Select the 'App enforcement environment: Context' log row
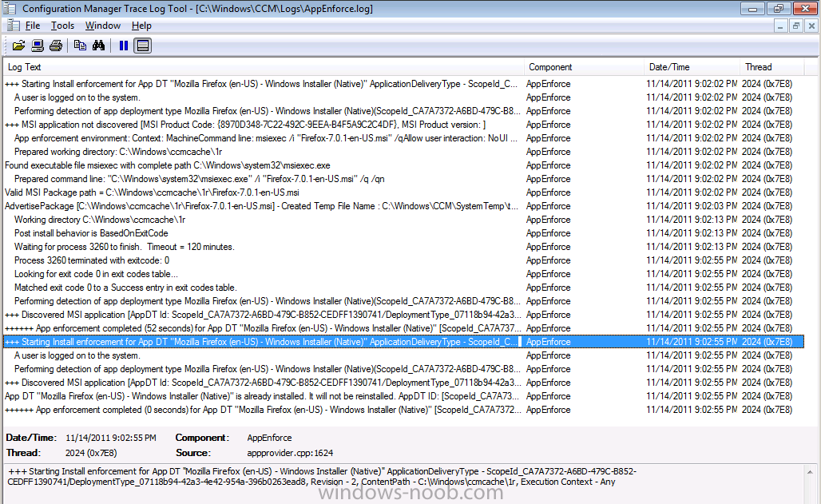This screenshot has width=821, height=504. click(x=403, y=138)
